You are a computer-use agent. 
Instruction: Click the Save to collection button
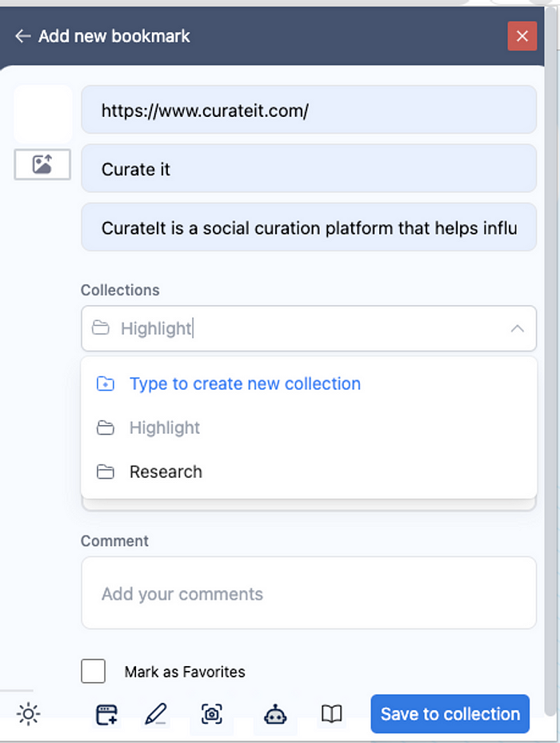tap(450, 713)
